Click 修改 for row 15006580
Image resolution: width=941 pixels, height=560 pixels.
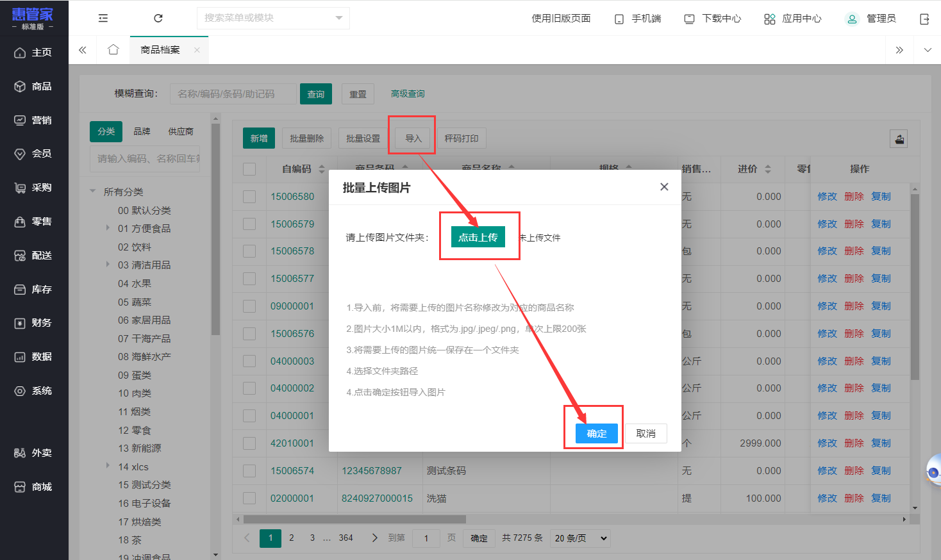pyautogui.click(x=827, y=197)
